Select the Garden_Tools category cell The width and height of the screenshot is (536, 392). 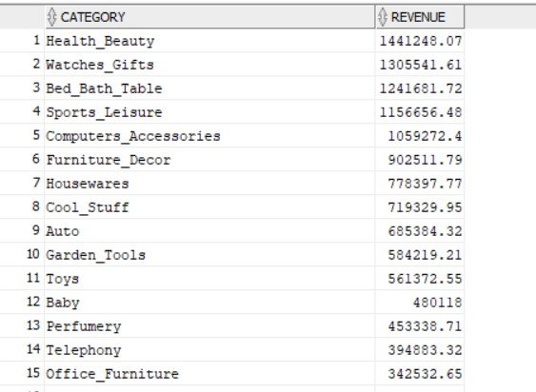(x=209, y=254)
